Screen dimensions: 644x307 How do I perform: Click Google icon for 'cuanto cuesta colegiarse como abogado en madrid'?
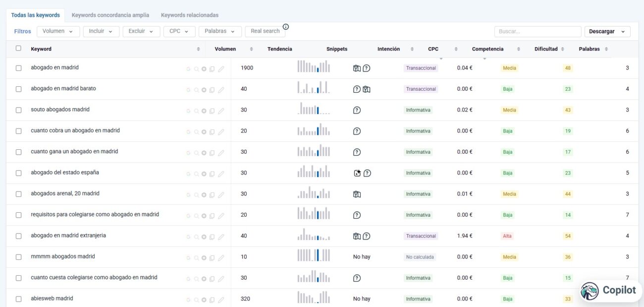pos(188,279)
